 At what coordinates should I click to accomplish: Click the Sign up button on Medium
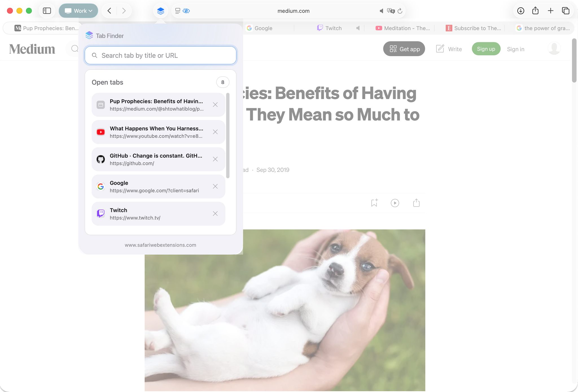tap(486, 49)
